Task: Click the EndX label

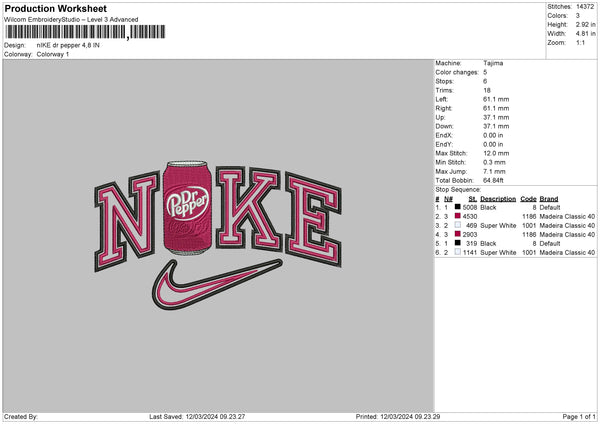Action: pyautogui.click(x=444, y=135)
